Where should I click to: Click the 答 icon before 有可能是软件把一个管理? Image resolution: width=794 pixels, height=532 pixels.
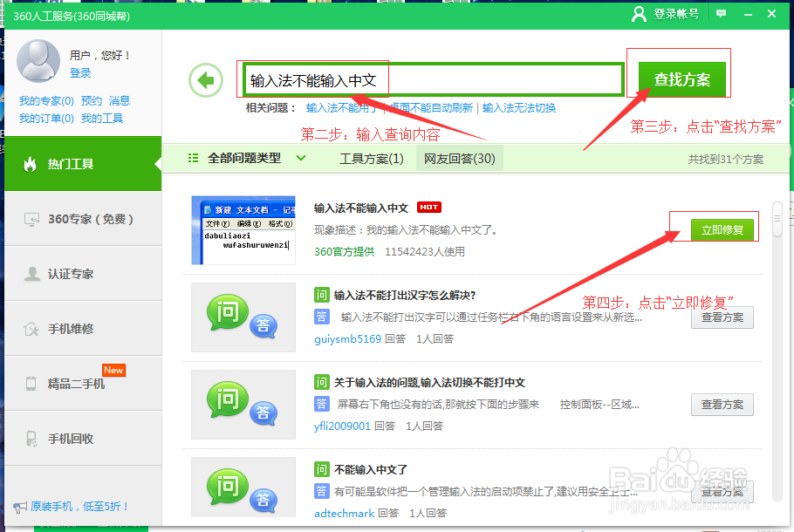click(322, 491)
